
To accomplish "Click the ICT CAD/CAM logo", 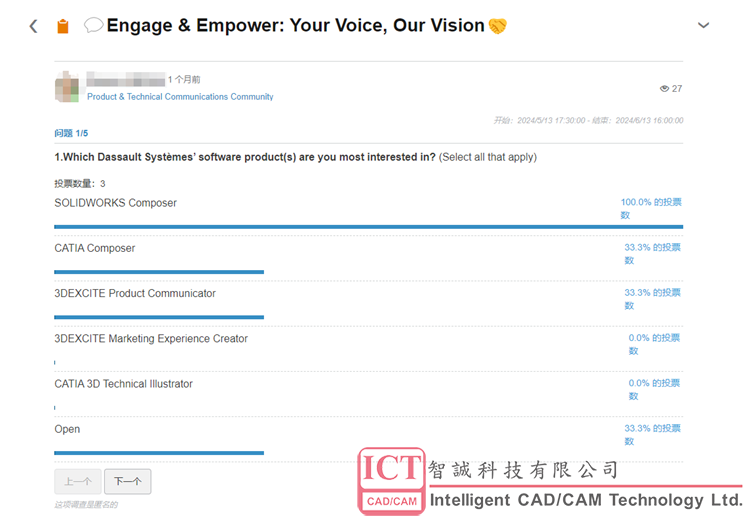I will (392, 480).
